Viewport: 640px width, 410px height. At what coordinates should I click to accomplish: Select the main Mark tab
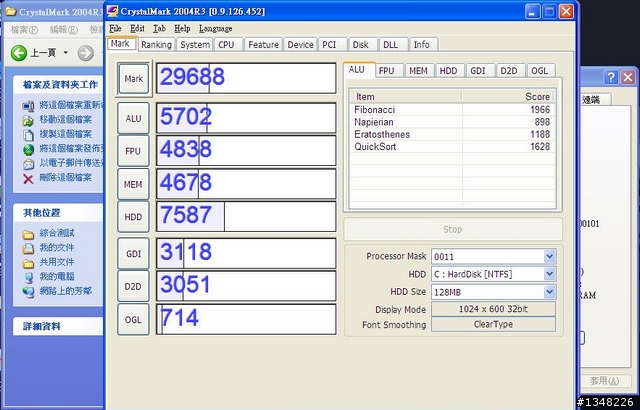click(120, 43)
